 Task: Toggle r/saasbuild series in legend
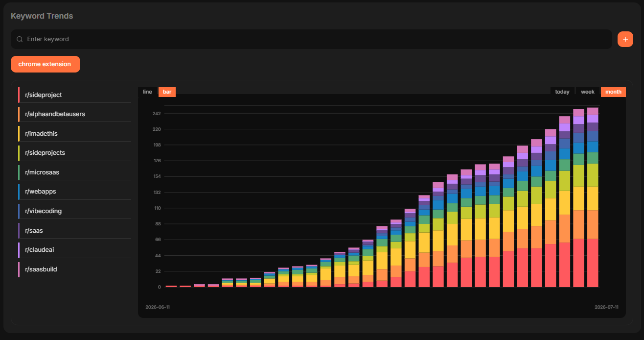(74, 269)
